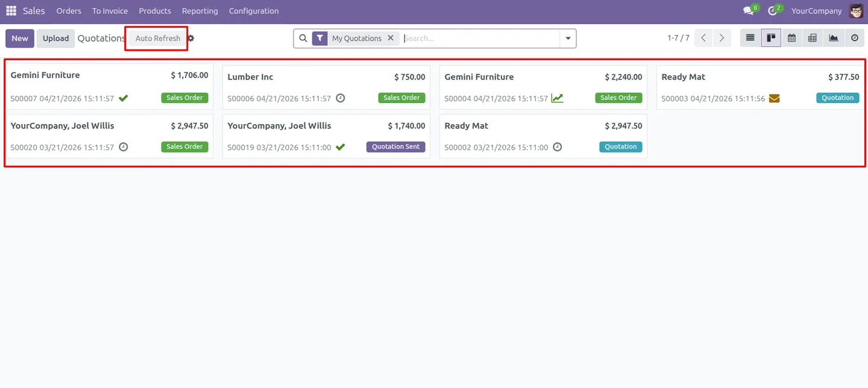Click the Upload button
The width and height of the screenshot is (868, 388).
(55, 39)
